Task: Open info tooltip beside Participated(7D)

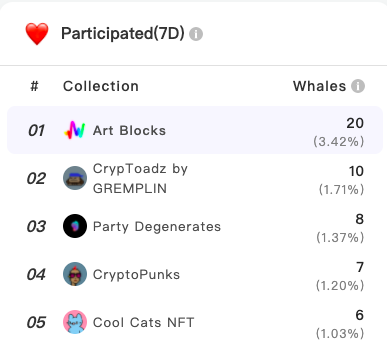Action: [196, 34]
